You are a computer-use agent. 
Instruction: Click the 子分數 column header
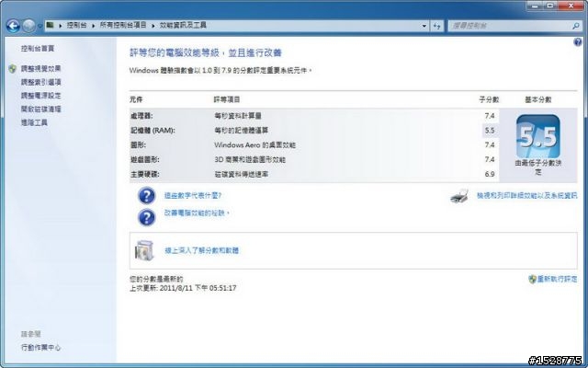489,99
